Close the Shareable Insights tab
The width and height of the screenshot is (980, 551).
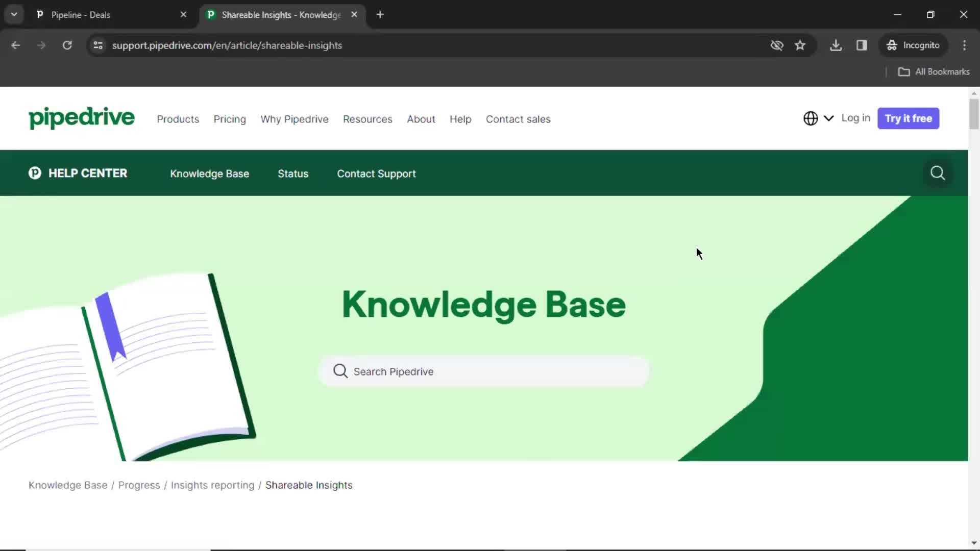pos(354,15)
